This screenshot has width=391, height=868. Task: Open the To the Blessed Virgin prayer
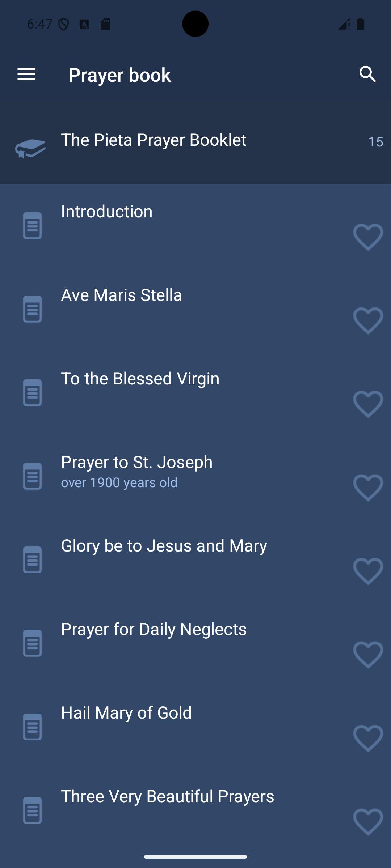[x=140, y=379]
